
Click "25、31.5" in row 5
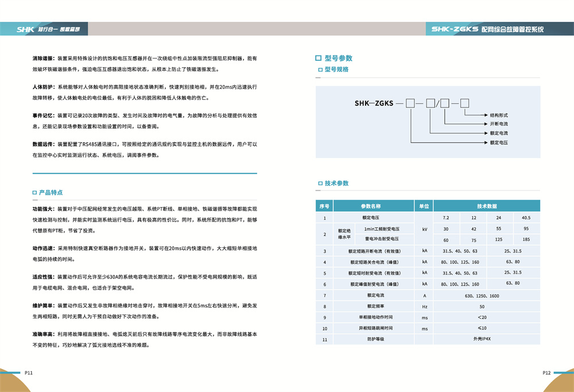(513, 273)
